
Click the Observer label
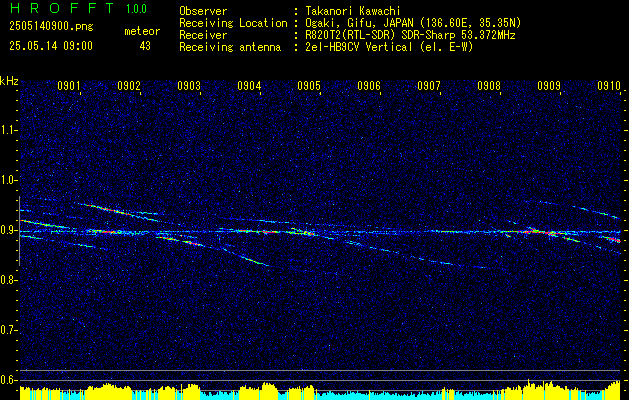coord(203,11)
